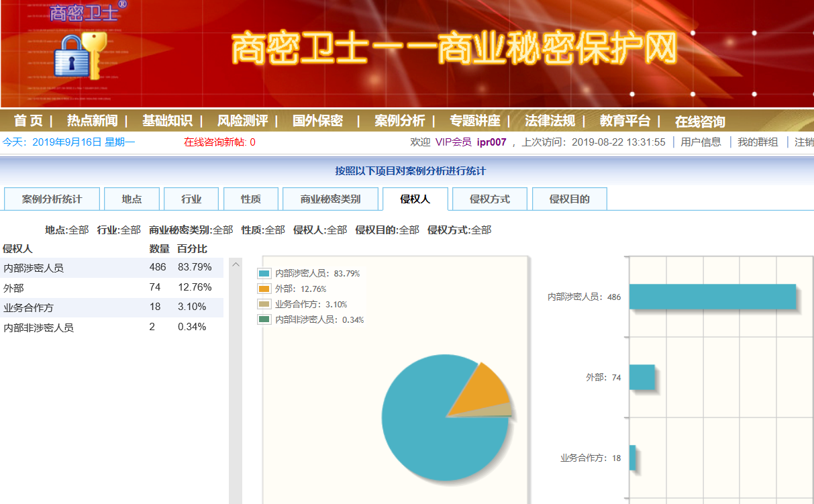Open 我的群组 link
Viewport: 814px width, 504px height.
758,142
